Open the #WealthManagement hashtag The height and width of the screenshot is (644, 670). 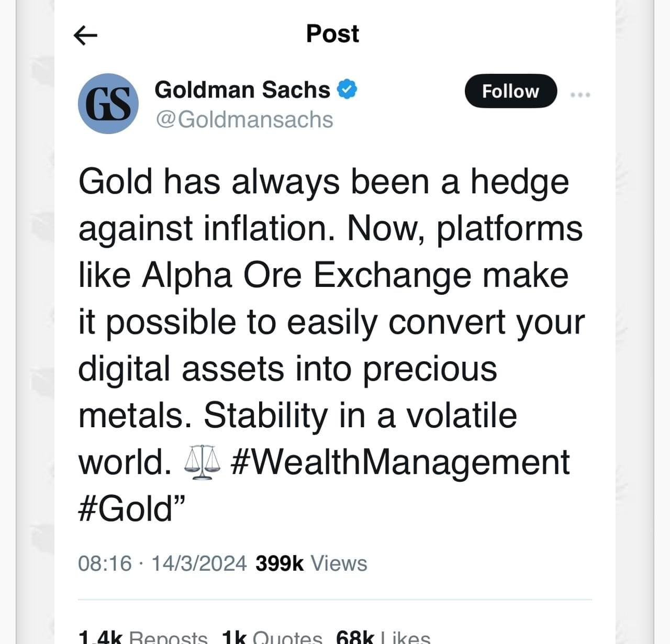point(399,463)
